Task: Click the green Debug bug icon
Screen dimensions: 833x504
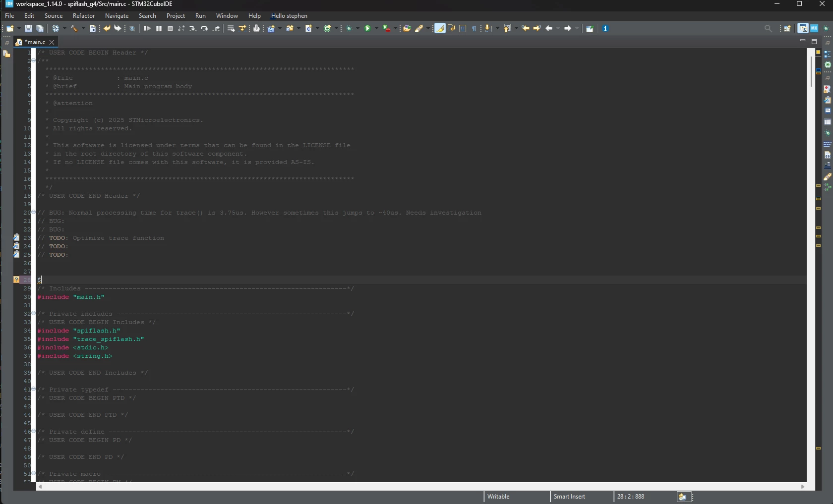Action: [349, 29]
